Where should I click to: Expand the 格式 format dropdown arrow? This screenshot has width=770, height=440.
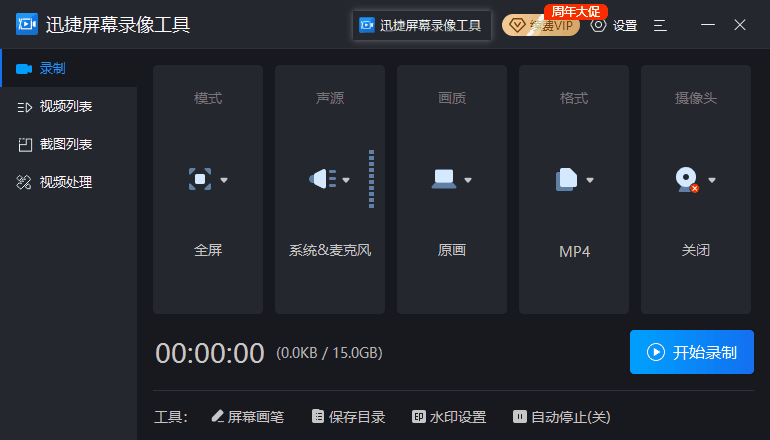[x=590, y=180]
